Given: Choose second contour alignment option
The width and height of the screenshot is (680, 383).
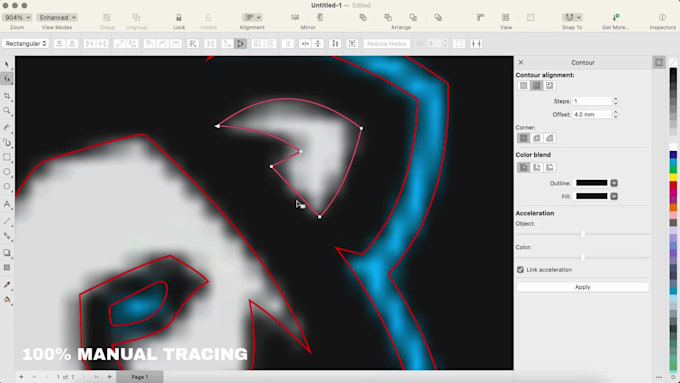Looking at the screenshot, I should tap(536, 85).
